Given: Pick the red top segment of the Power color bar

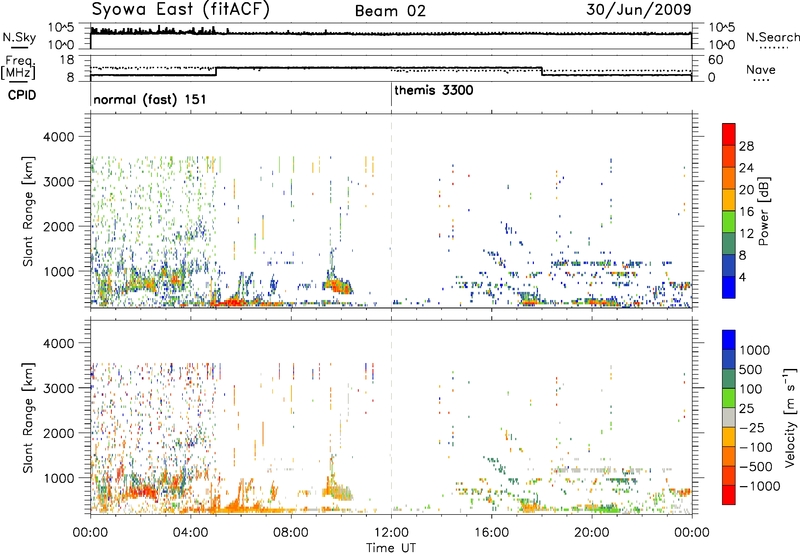Looking at the screenshot, I should [x=729, y=134].
